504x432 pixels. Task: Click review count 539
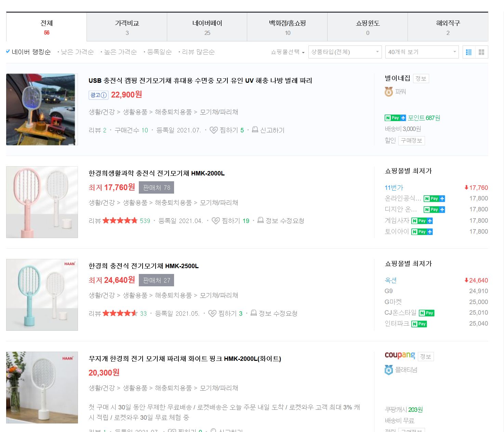145,221
